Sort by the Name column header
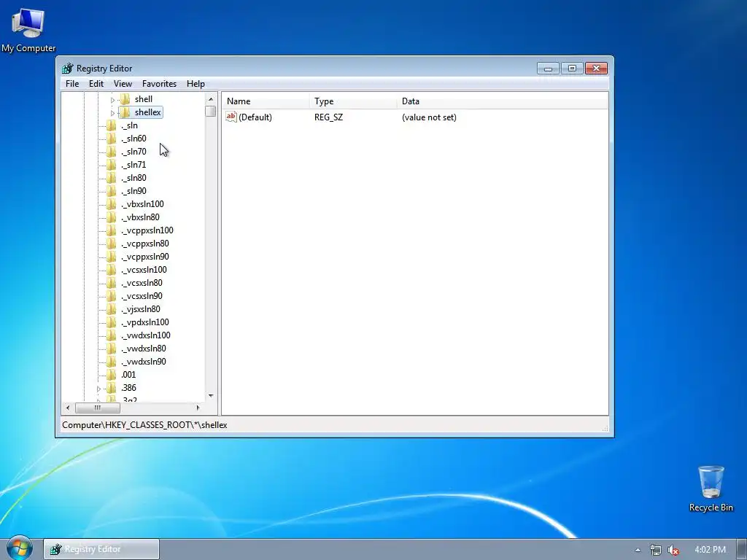 tap(266, 101)
